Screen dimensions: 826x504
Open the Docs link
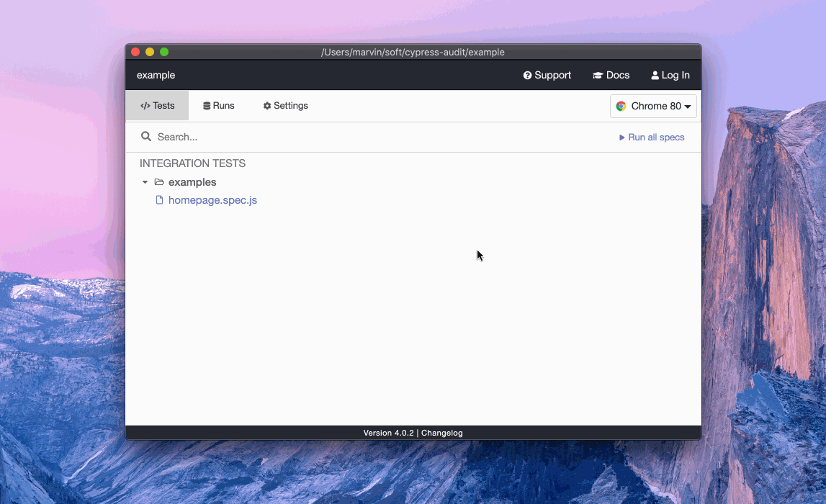pos(611,76)
